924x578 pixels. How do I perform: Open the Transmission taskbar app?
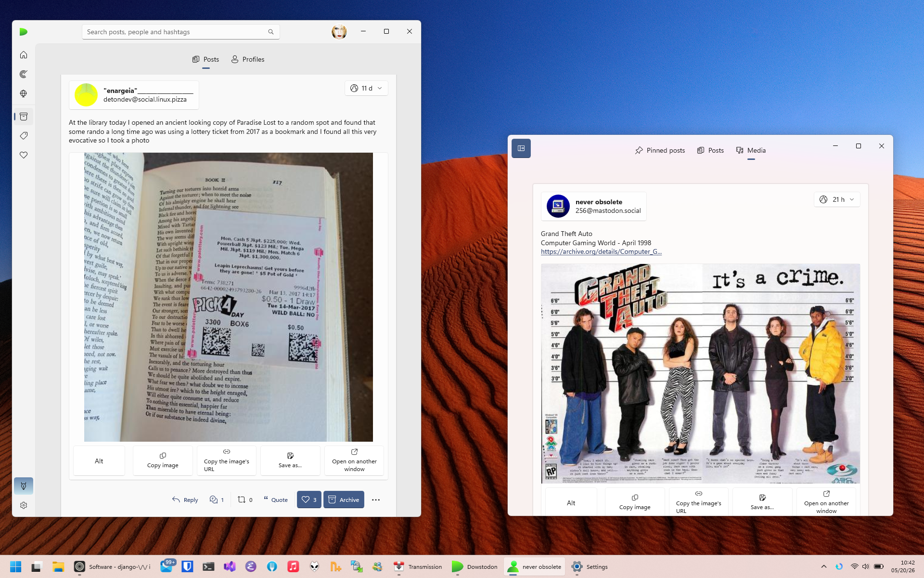pos(418,567)
